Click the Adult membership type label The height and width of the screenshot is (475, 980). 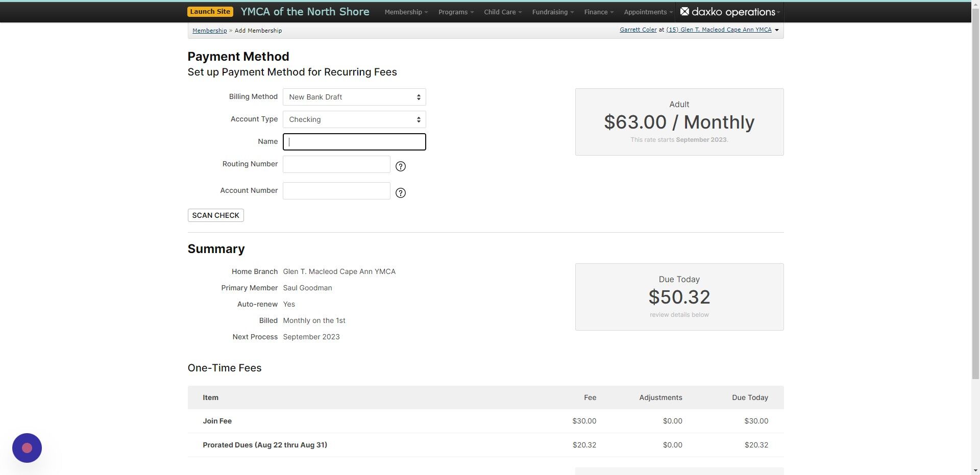tap(679, 104)
